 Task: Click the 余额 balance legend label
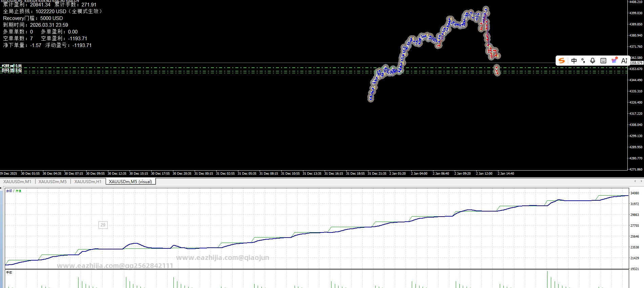tap(9, 191)
